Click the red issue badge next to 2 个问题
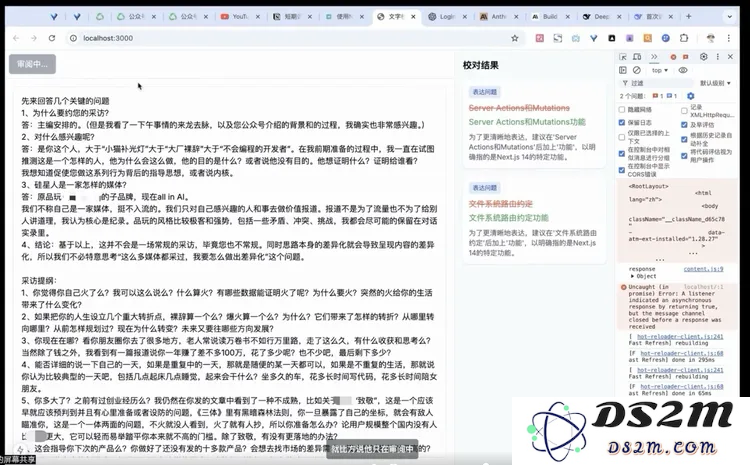 pos(658,96)
